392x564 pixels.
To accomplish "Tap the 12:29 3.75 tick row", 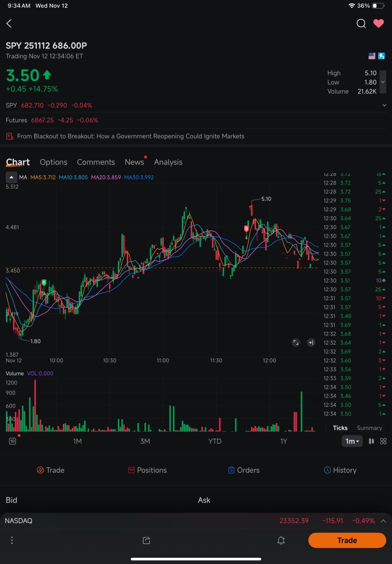I will click(355, 201).
